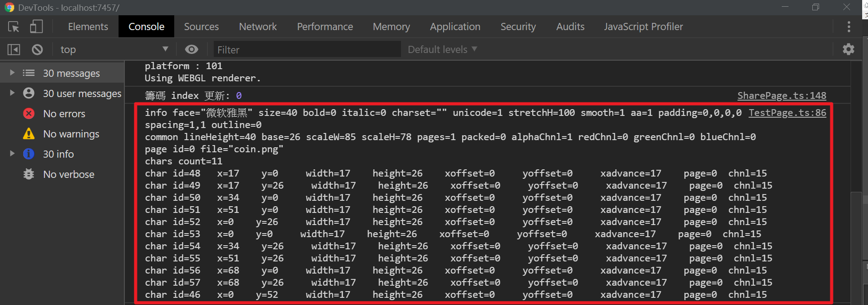Switch to the Sources tab
Image resolution: width=868 pixels, height=305 pixels.
click(201, 27)
